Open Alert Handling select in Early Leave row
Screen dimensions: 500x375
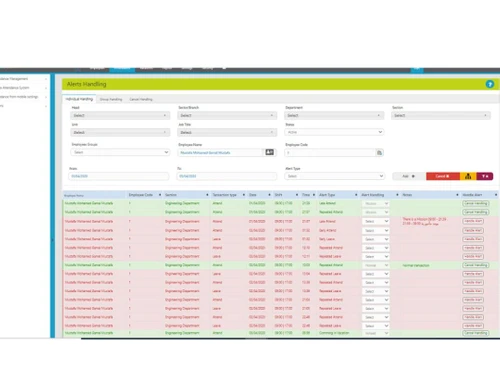point(376,239)
